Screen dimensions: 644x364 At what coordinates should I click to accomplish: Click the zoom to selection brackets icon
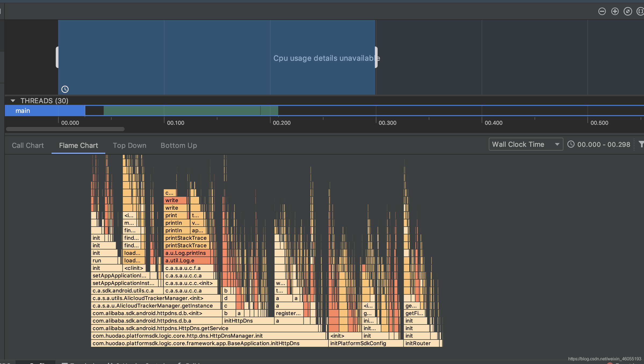[640, 11]
